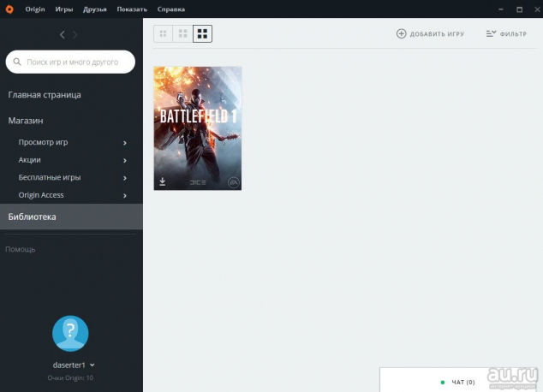Expand the Акции submenu
Screen dimensions: 543x392
[x=125, y=160]
